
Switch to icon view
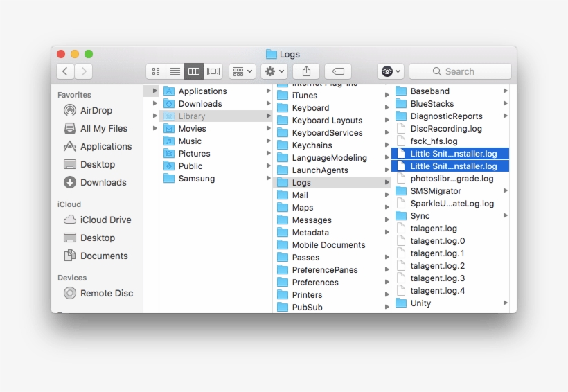156,71
